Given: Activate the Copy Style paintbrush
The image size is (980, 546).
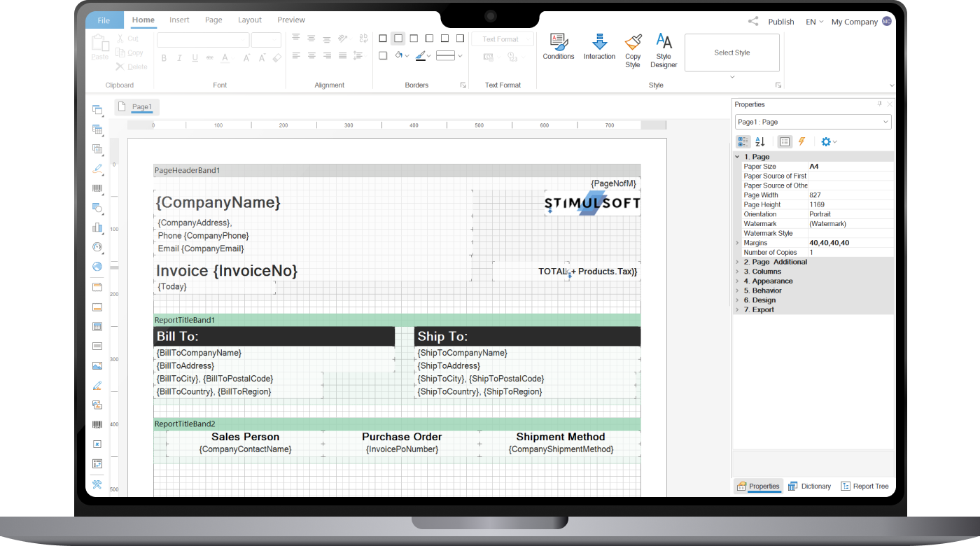Looking at the screenshot, I should (633, 50).
